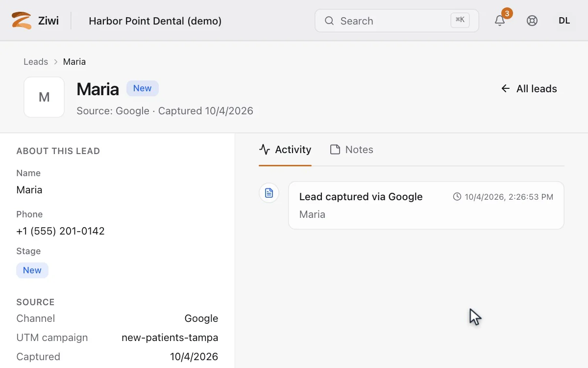Click the search magnifier icon
588x368 pixels.
(x=329, y=21)
